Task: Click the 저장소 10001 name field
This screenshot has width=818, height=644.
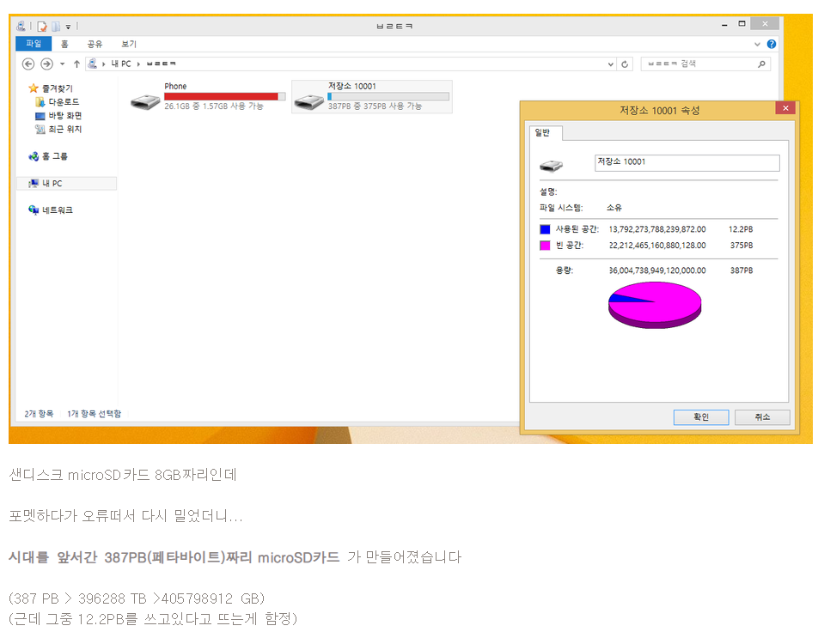Action: [x=687, y=162]
